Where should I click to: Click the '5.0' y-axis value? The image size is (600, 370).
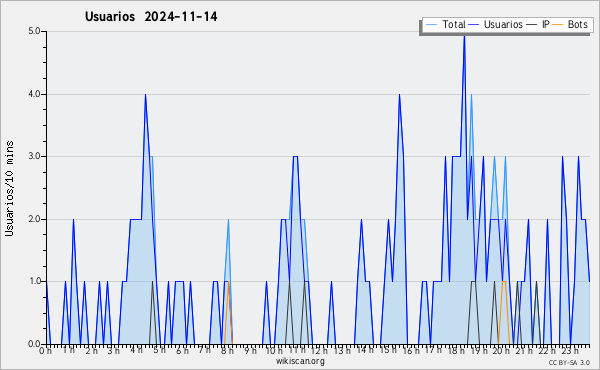coord(34,31)
